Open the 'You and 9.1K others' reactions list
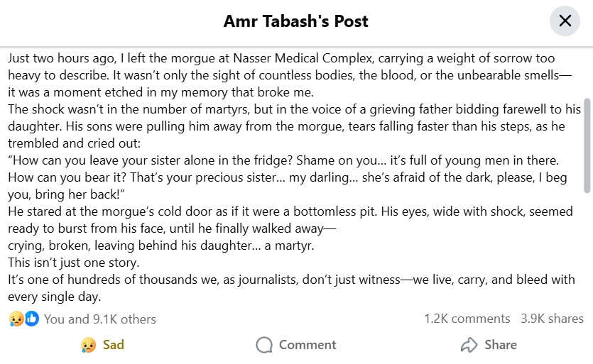 coord(100,319)
